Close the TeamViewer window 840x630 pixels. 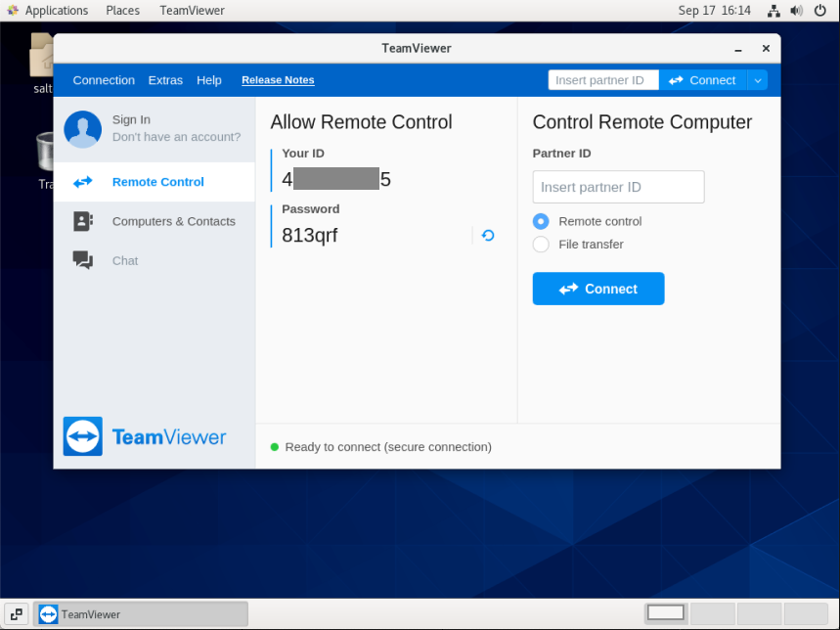point(766,49)
